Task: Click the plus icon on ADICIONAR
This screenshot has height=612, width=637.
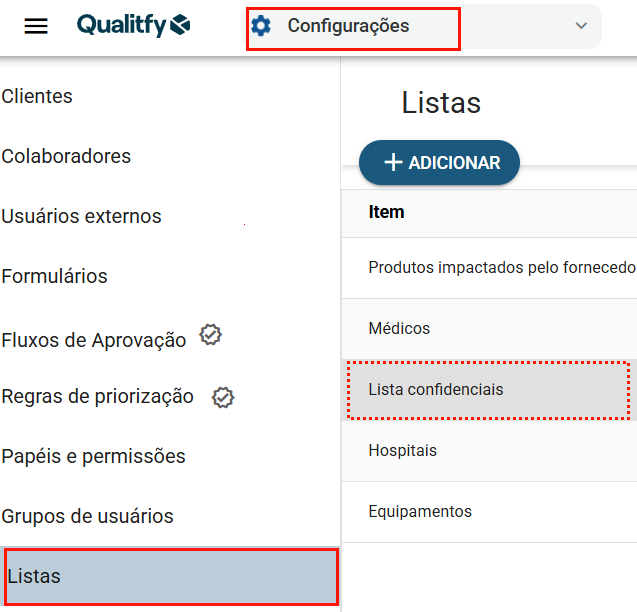Action: (x=394, y=162)
